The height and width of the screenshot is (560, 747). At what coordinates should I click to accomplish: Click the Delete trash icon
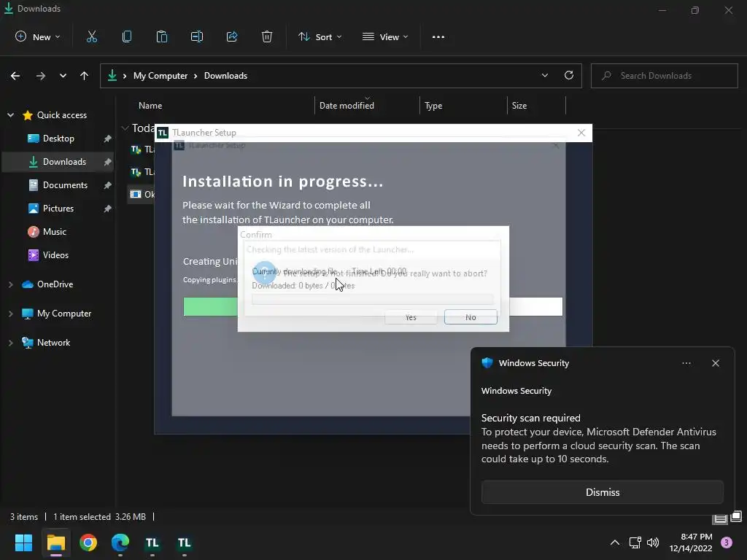pos(267,36)
